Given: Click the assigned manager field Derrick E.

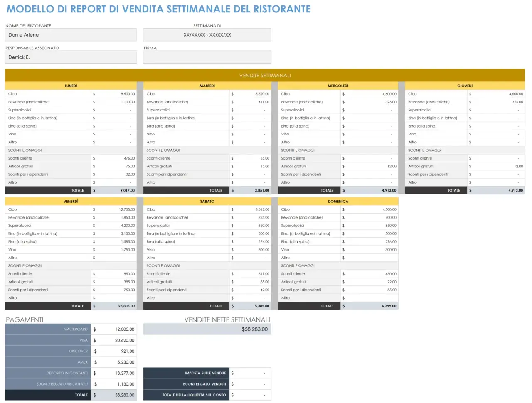Looking at the screenshot, I should click(71, 57).
